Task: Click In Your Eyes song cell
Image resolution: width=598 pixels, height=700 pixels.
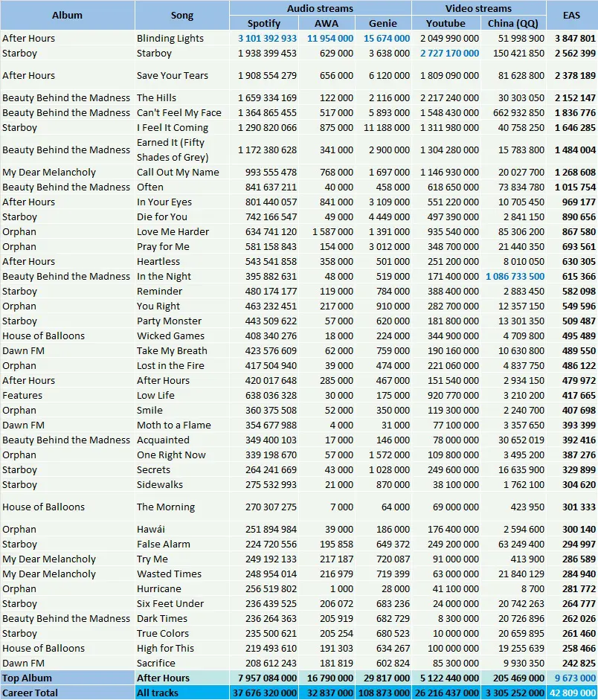Action: click(x=182, y=202)
